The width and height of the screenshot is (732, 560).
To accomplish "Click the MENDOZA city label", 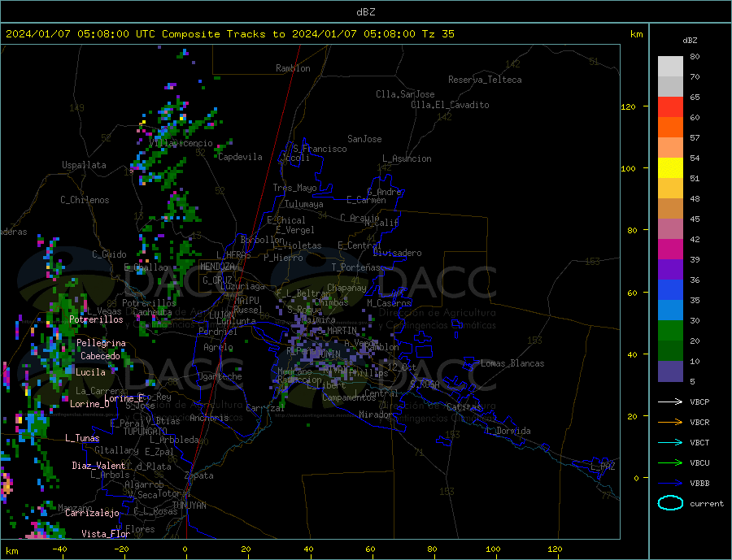I will [219, 267].
